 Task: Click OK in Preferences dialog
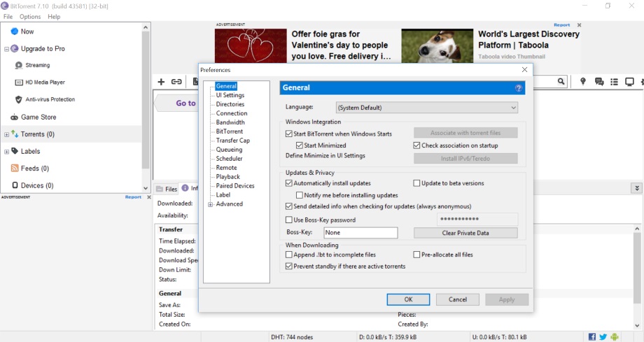(408, 299)
